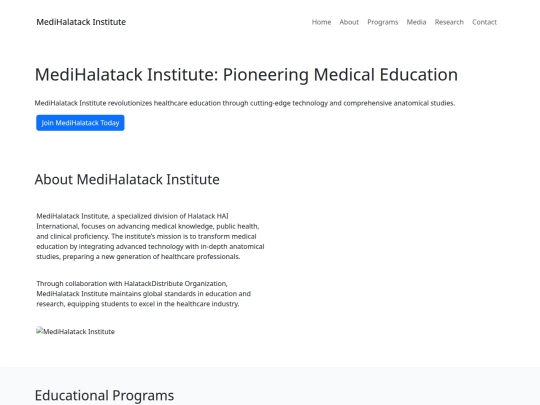Open Programs in the top navigation
The width and height of the screenshot is (540, 405).
(382, 22)
